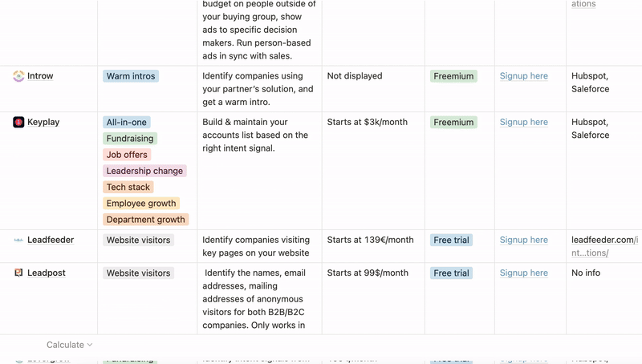Click the Leadfeeder logo icon
Screen dimensions: 642x364
(x=18, y=240)
